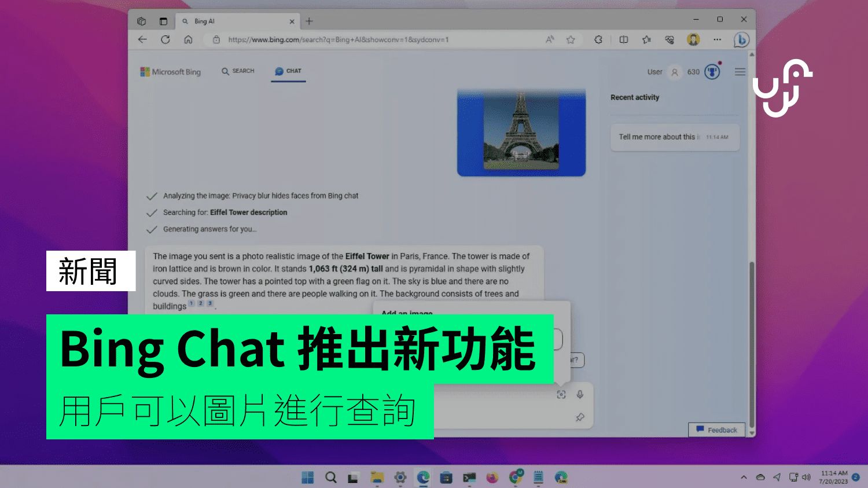
Task: Click the Microsoft Bing logo
Action: point(171,72)
